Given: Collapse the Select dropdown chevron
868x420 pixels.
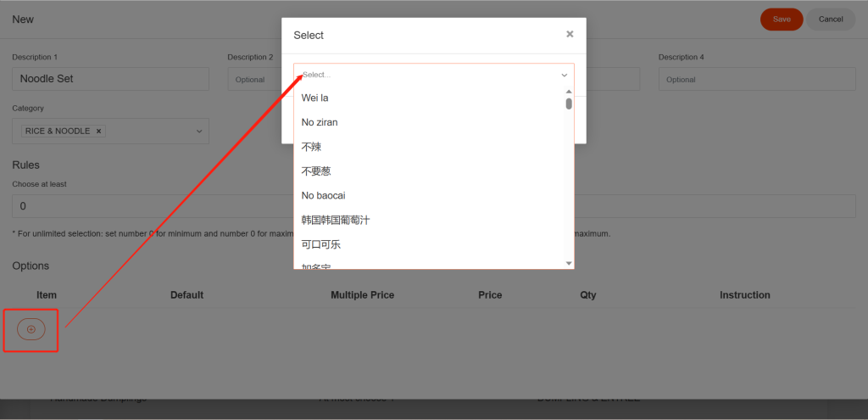Looking at the screenshot, I should tap(564, 75).
